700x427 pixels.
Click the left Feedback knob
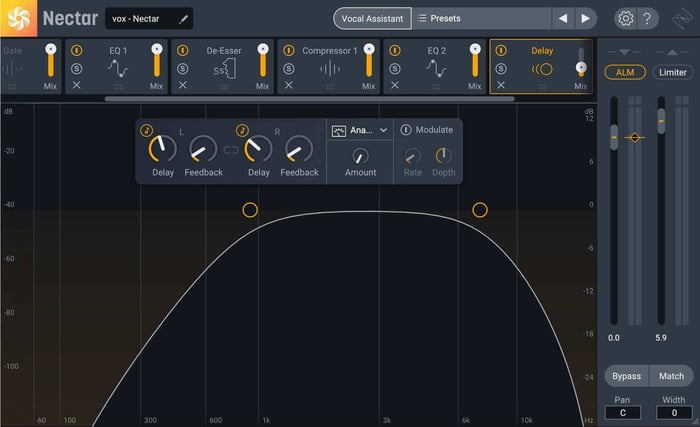203,149
